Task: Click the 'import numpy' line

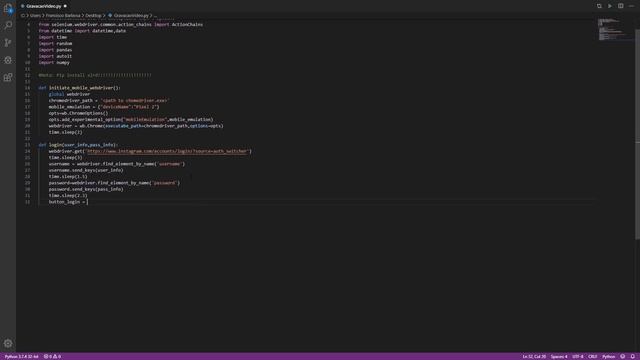Action: tap(54, 62)
